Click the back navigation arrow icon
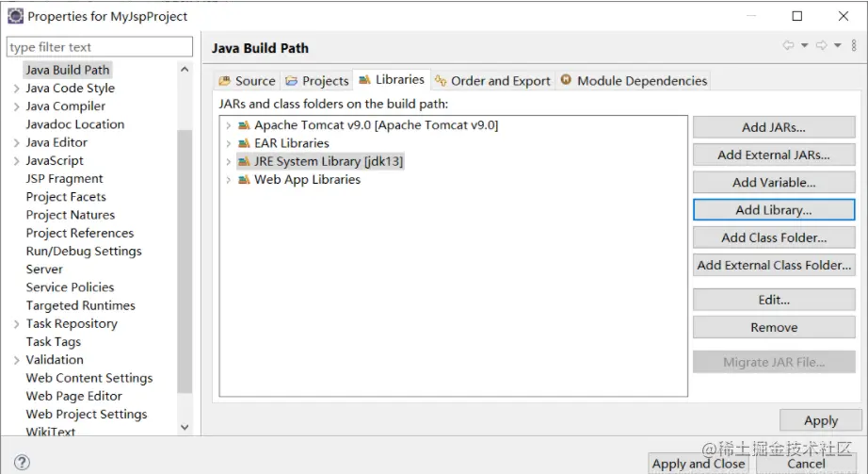 [x=788, y=46]
